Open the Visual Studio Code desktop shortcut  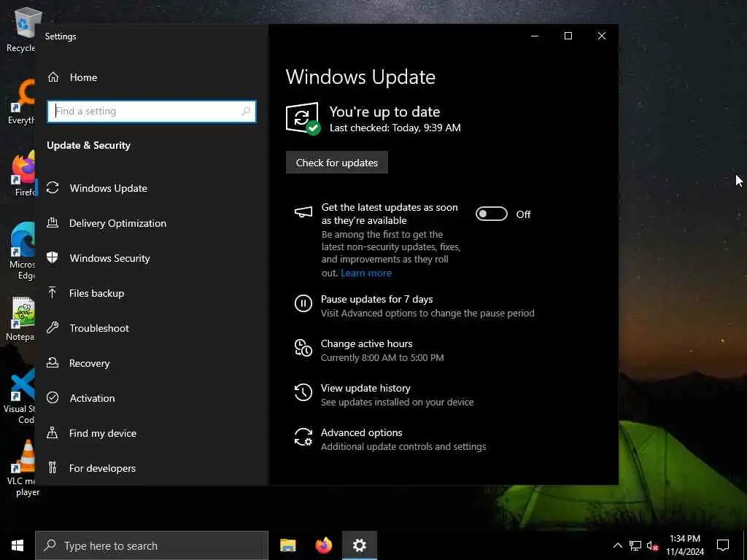click(x=21, y=396)
